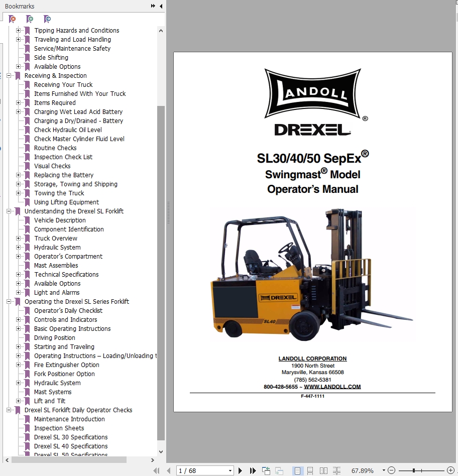Select facing pages layout view

point(323,471)
